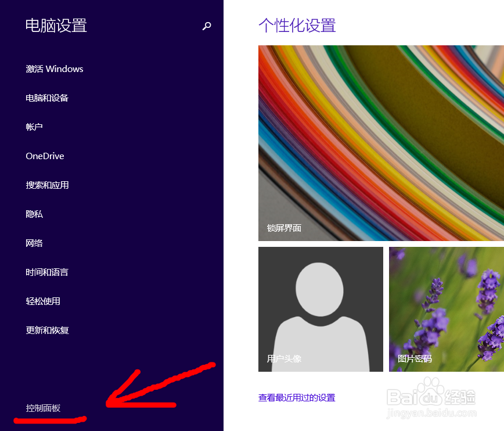Open 激活 Windows settings
This screenshot has width=504, height=431.
[x=55, y=69]
